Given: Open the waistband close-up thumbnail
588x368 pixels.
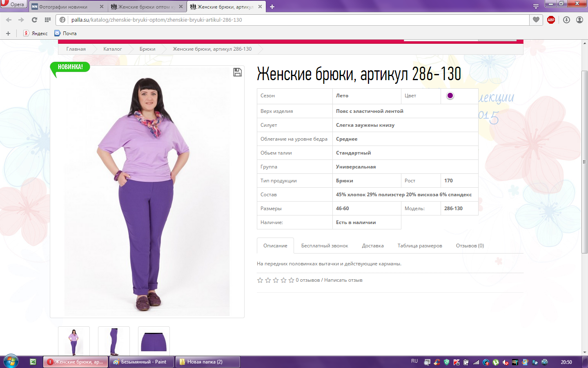Looking at the screenshot, I should point(154,341).
